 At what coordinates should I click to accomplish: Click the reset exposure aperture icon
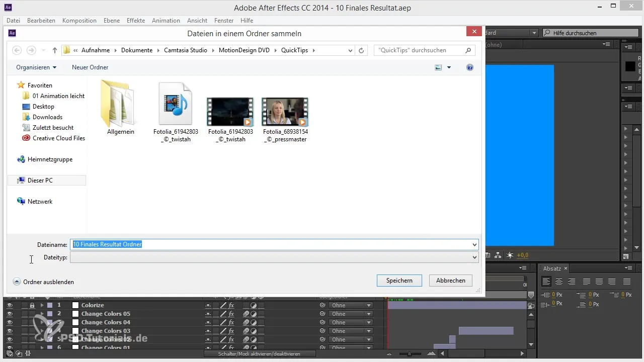coord(510,255)
